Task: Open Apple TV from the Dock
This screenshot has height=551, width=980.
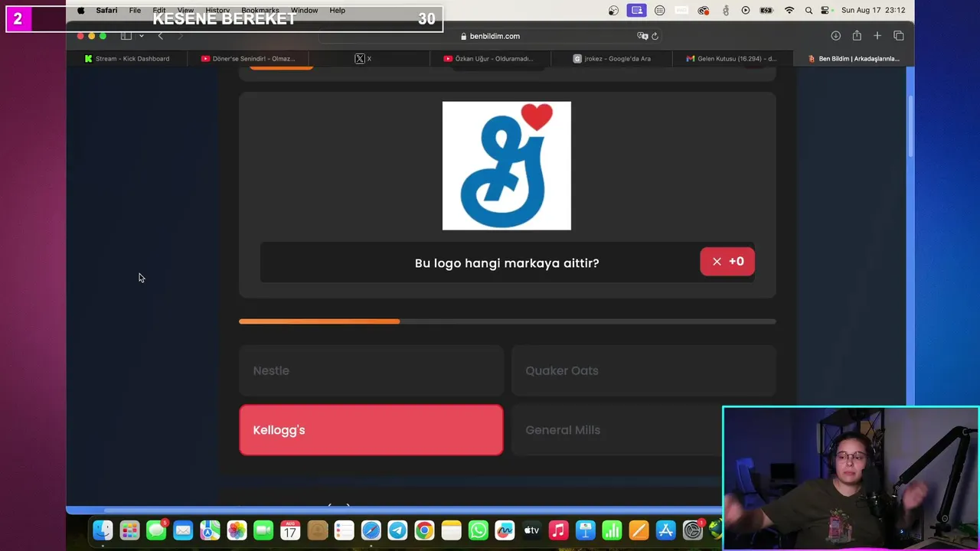Action: 531,530
